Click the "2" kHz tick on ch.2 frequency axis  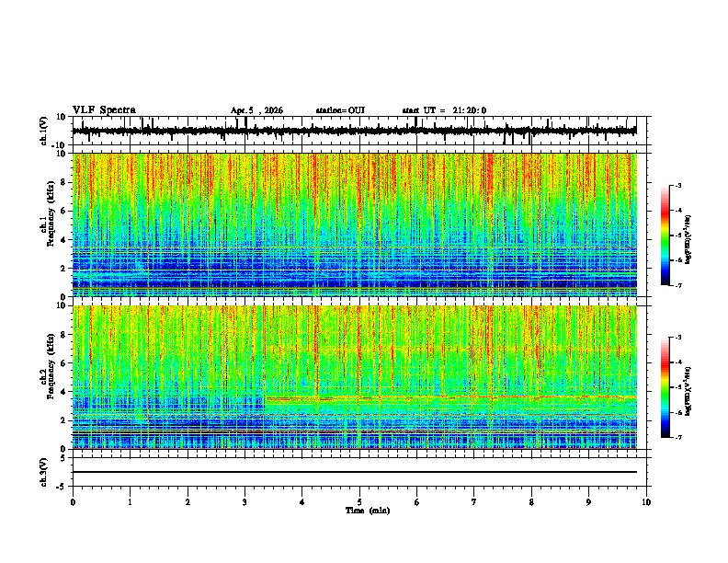coord(64,420)
